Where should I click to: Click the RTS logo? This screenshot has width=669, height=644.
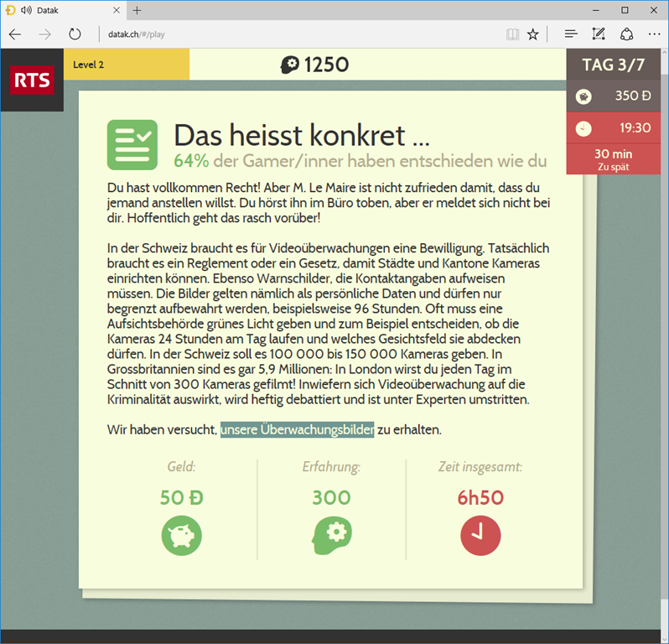(x=32, y=80)
